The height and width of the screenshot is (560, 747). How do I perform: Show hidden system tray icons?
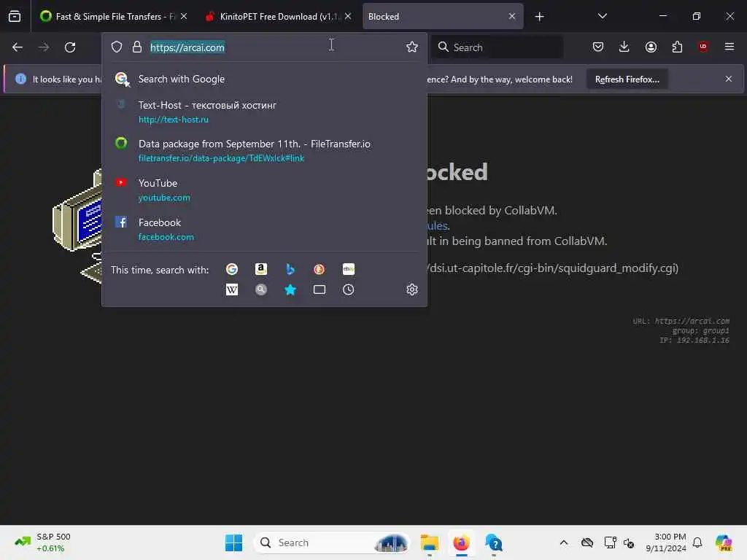coord(564,542)
